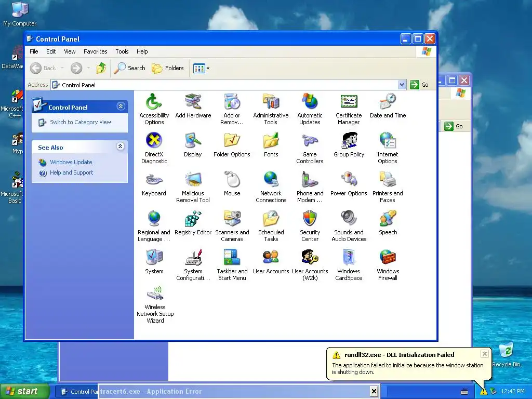
Task: Click the Up folder toolbar button
Action: (x=101, y=68)
